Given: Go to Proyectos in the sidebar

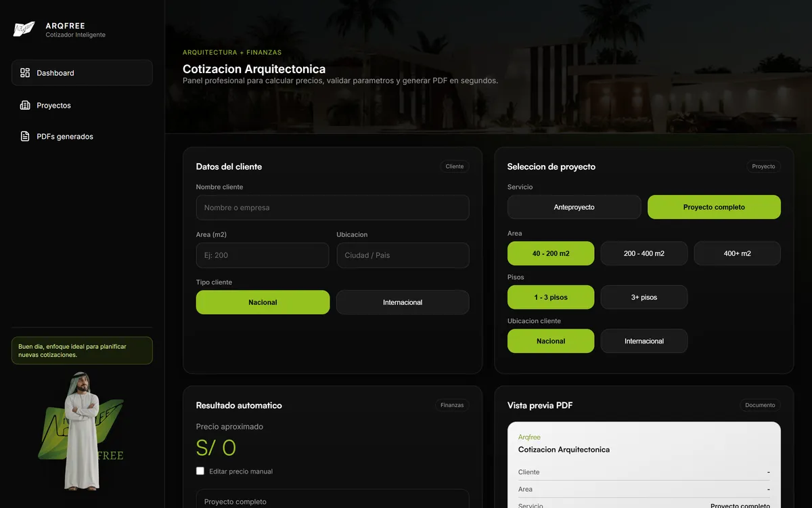Looking at the screenshot, I should click(x=82, y=105).
